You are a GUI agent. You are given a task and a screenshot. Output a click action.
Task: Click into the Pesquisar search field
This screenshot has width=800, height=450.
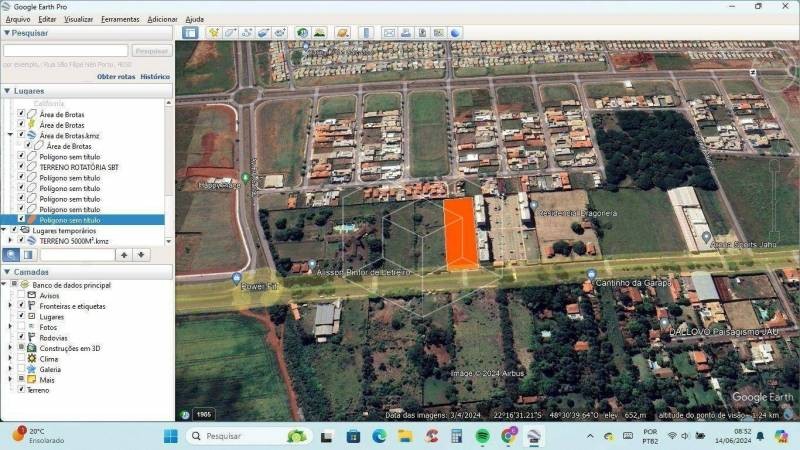65,51
